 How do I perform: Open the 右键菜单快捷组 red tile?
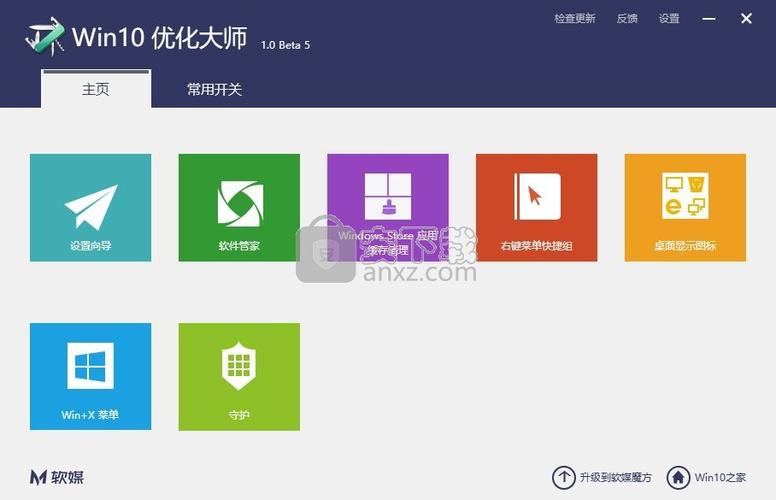point(536,207)
